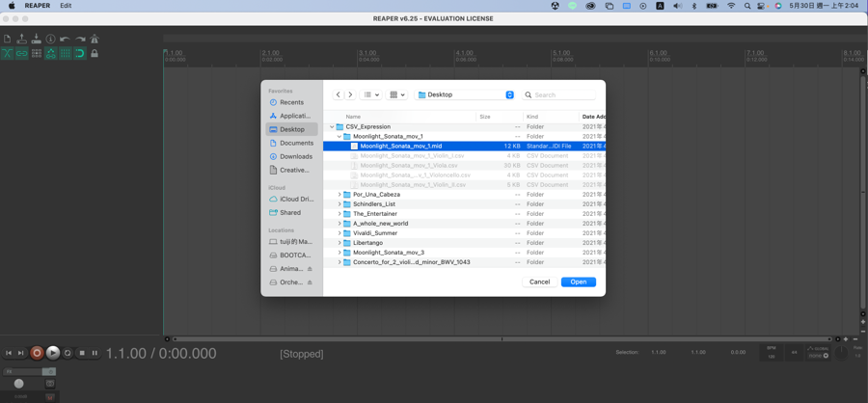This screenshot has width=868, height=403.
Task: Click the Search field in dialog
Action: tap(564, 95)
